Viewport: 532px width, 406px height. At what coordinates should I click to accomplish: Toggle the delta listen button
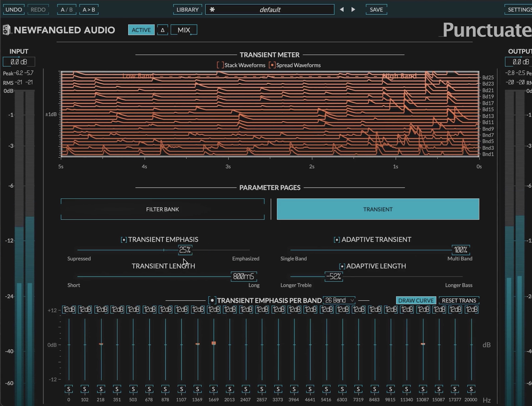pyautogui.click(x=163, y=30)
